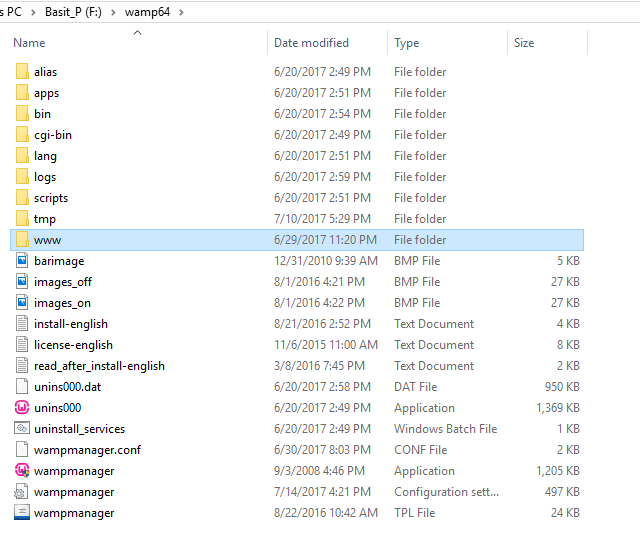Navigate to Basit_P (F:) breadcrumb
The image size is (640, 547).
tap(73, 12)
